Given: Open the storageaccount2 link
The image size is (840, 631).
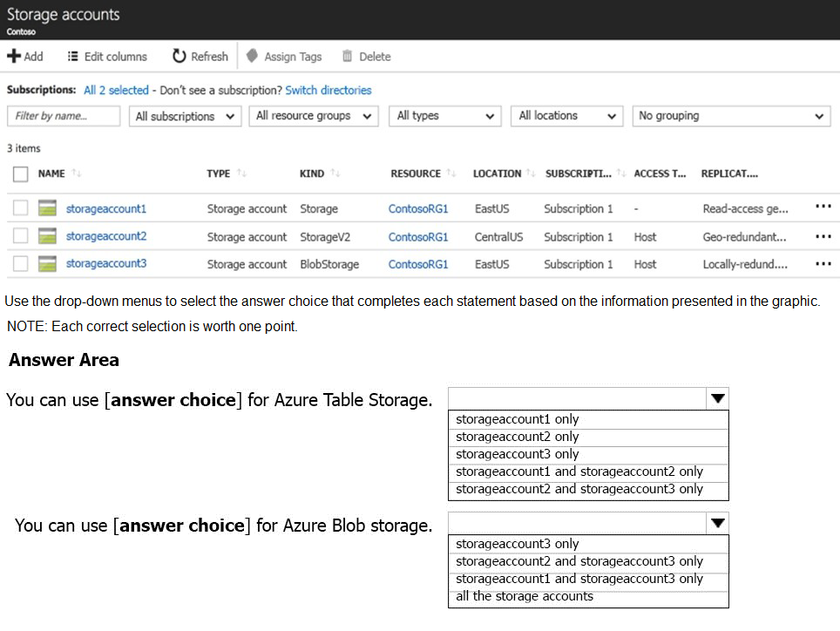Looking at the screenshot, I should (x=106, y=236).
